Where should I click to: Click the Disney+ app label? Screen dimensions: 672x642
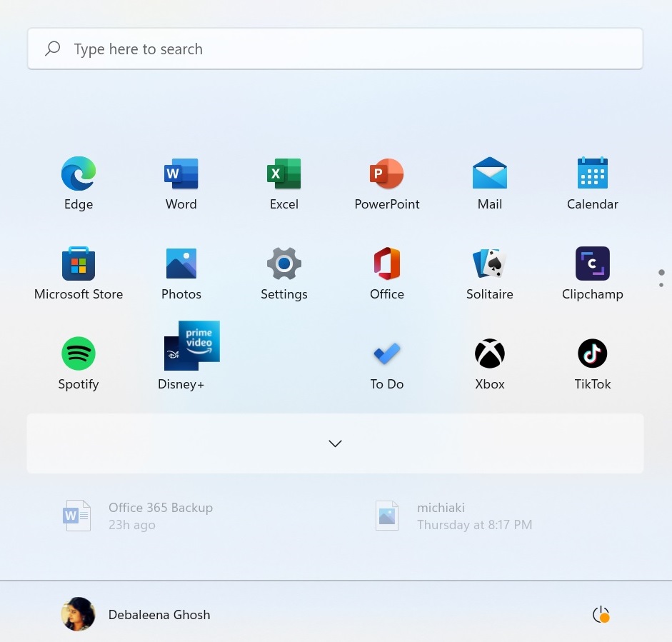pyautogui.click(x=181, y=384)
